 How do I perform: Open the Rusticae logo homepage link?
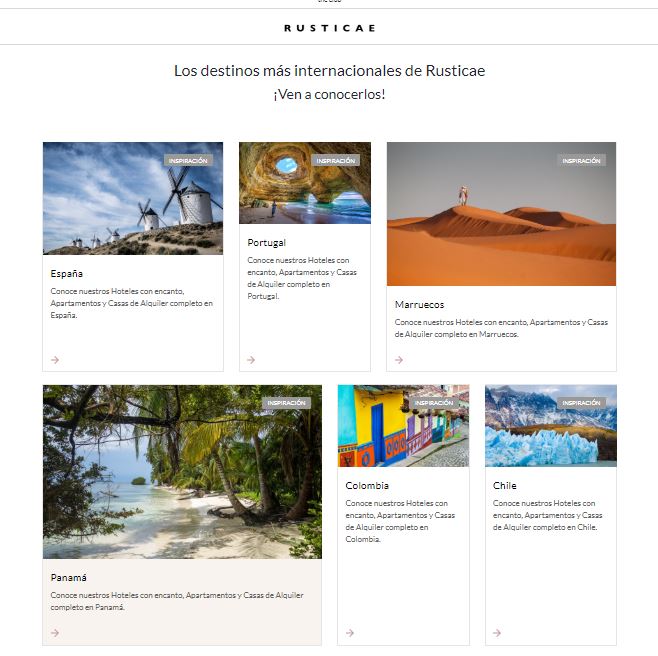[x=329, y=28]
